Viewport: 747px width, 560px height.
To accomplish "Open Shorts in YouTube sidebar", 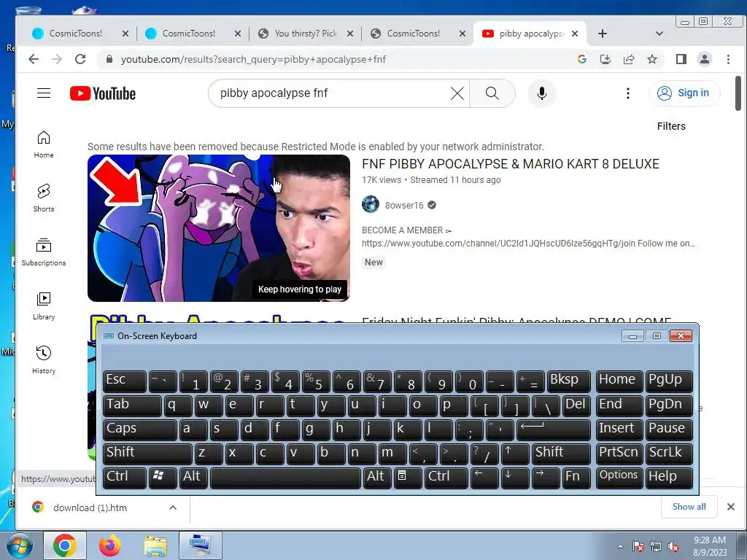I will coord(44,198).
